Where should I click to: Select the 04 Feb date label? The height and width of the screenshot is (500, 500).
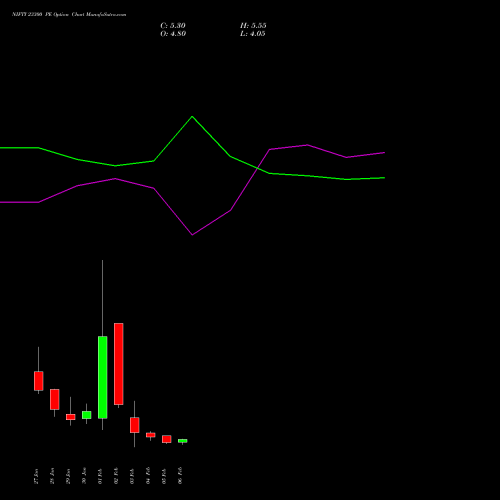(x=148, y=476)
